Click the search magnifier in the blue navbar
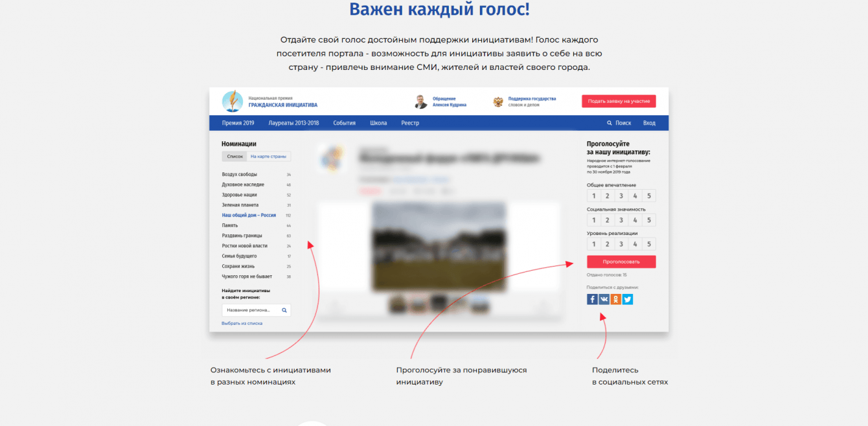868x426 pixels. tap(610, 123)
